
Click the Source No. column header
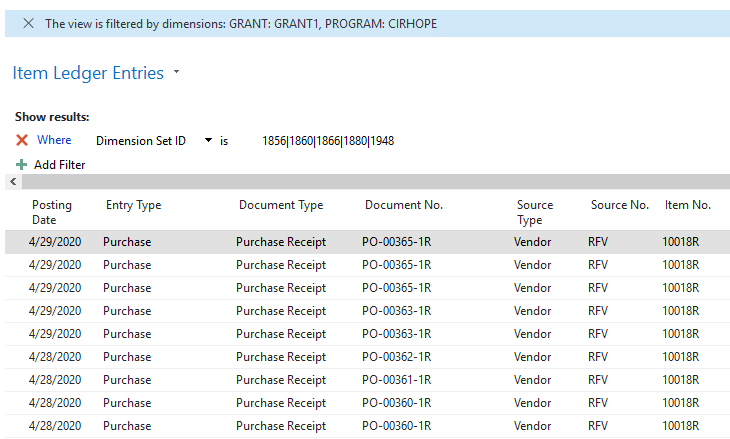(x=620, y=205)
